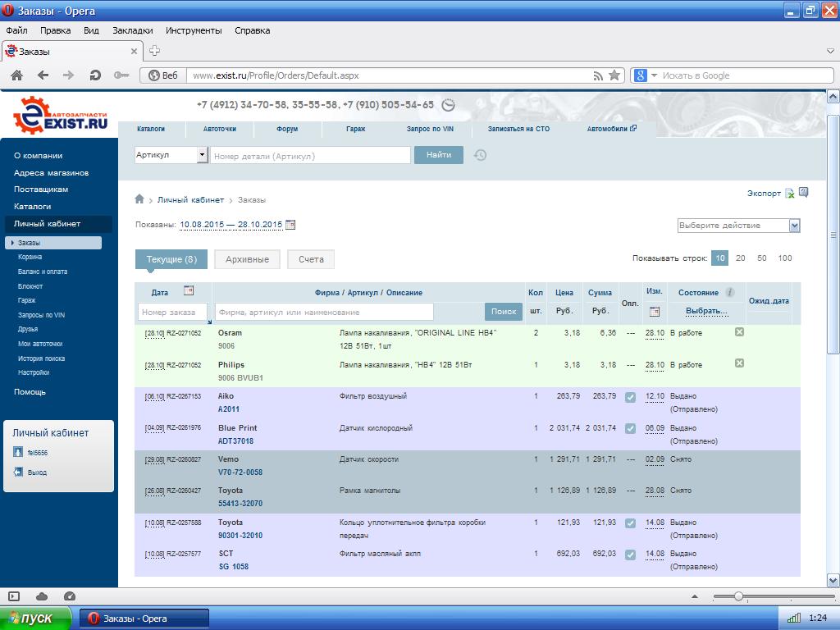Open the Выбрать status filter
Viewport: 840px width, 630px height.
point(706,312)
